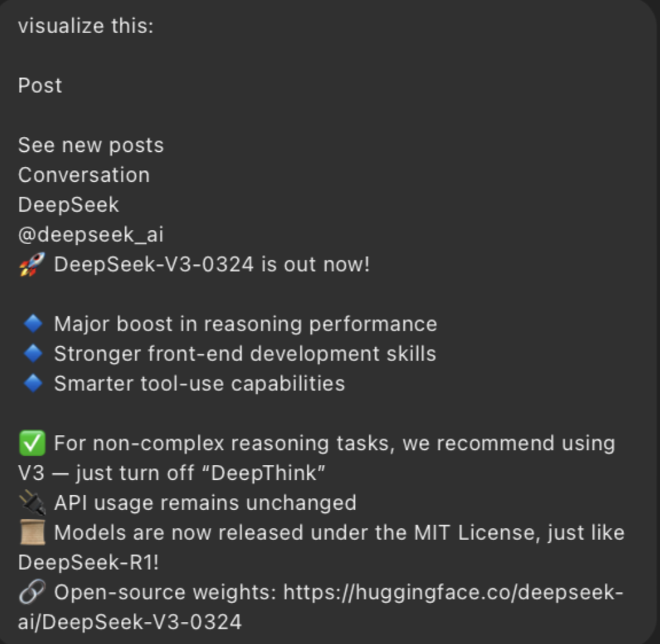Image resolution: width=660 pixels, height=644 pixels.
Task: Click the DeepSeek account name above the handle
Action: (x=68, y=204)
